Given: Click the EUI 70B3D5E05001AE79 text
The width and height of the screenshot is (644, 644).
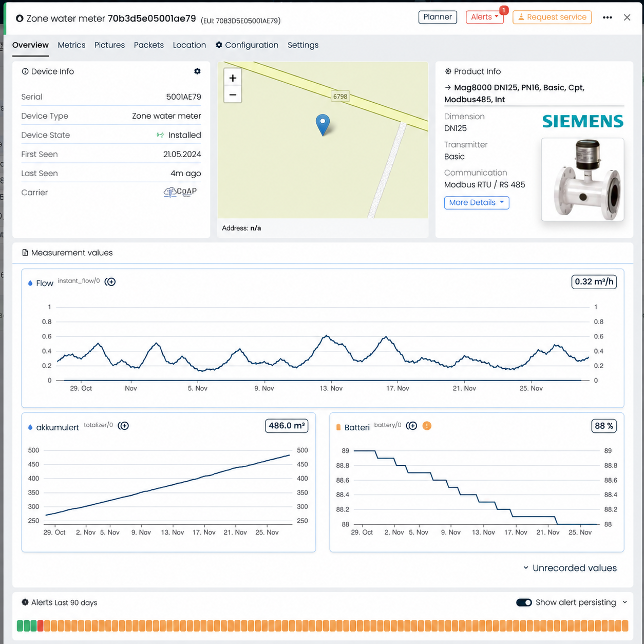Looking at the screenshot, I should tap(240, 21).
